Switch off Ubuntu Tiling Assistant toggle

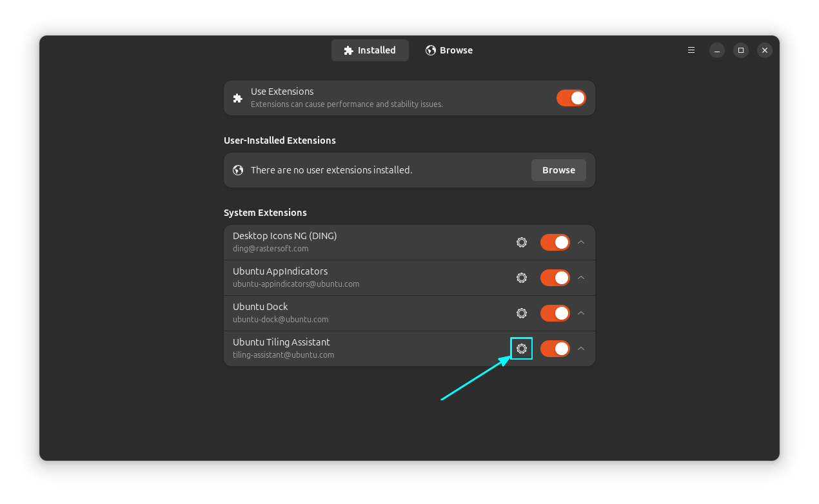coord(555,349)
